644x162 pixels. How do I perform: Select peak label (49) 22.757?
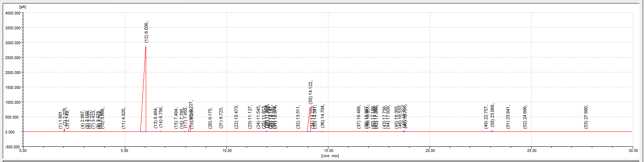486,117
